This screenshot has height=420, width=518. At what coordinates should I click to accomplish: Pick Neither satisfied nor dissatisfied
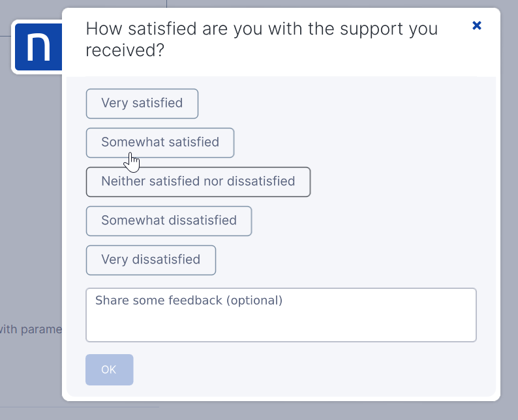point(198,181)
